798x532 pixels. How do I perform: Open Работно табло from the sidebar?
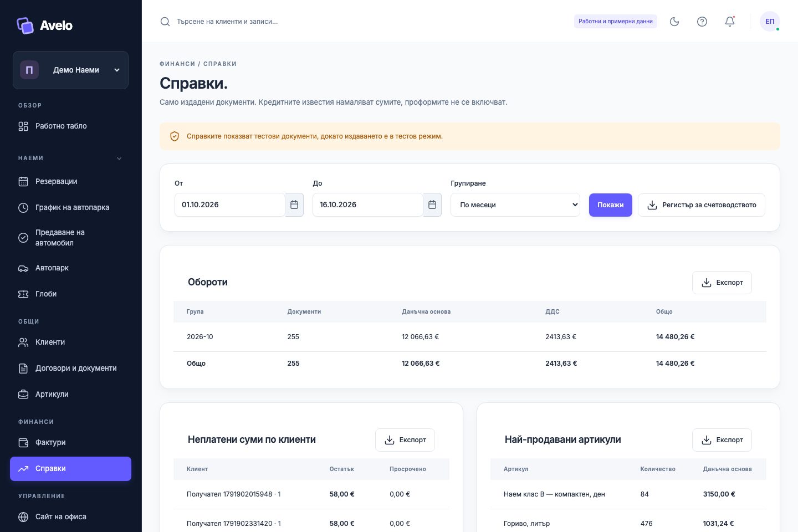click(70, 126)
